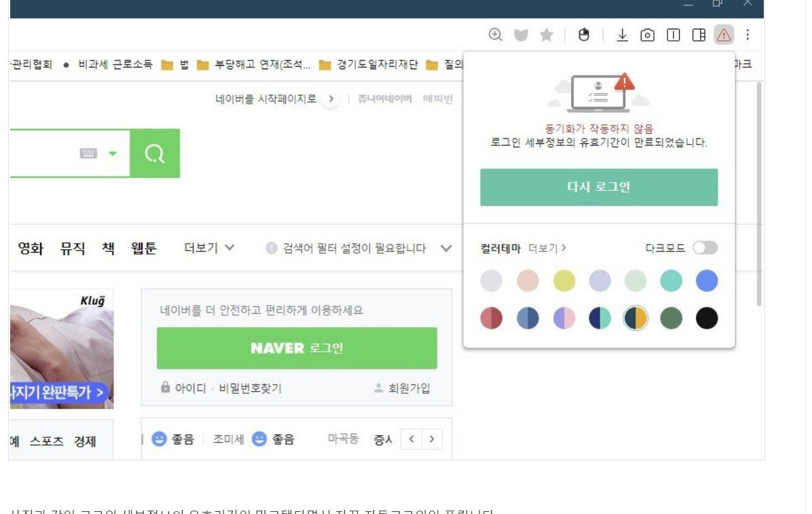Bookmark this page with the star icon

[547, 35]
